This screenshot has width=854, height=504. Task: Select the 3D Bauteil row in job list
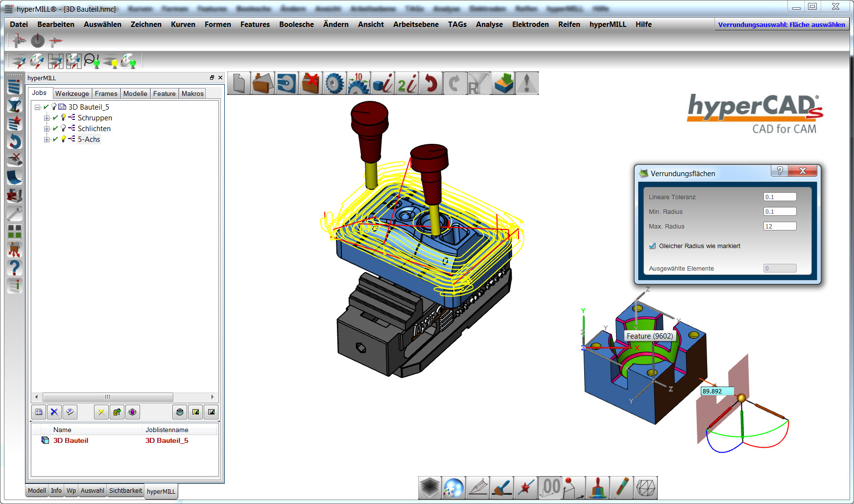tap(124, 440)
